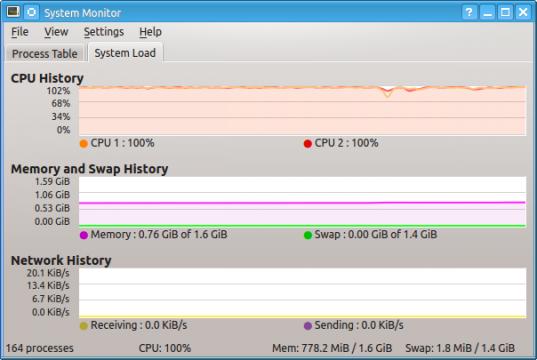This screenshot has width=537, height=360.
Task: Switch to the Process Table tab
Action: (45, 53)
